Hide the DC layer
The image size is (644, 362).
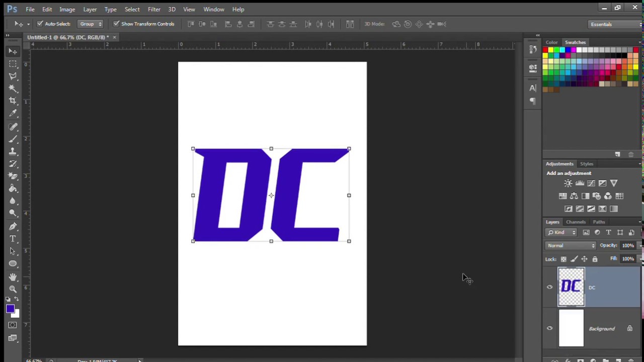pyautogui.click(x=549, y=287)
